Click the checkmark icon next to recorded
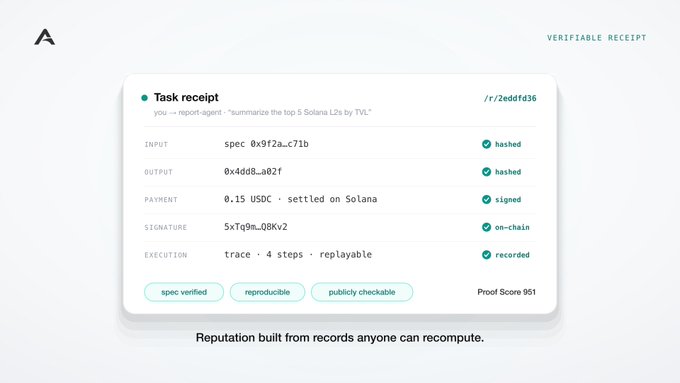This screenshot has width=680, height=383. click(x=486, y=255)
